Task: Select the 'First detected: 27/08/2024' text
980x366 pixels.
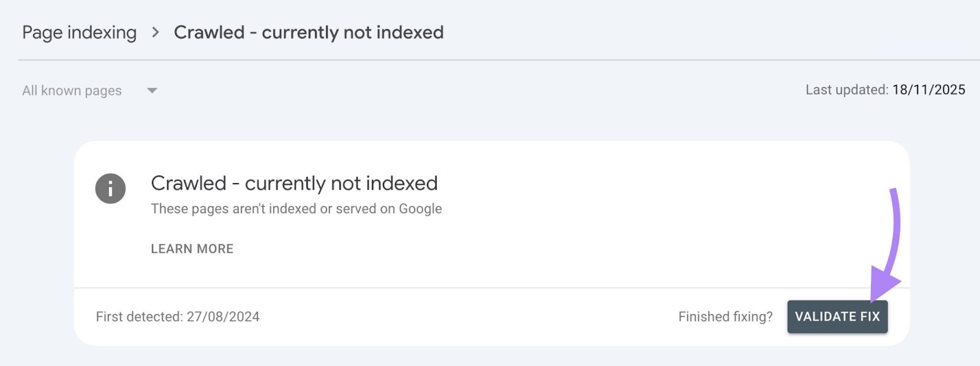Action: point(178,316)
